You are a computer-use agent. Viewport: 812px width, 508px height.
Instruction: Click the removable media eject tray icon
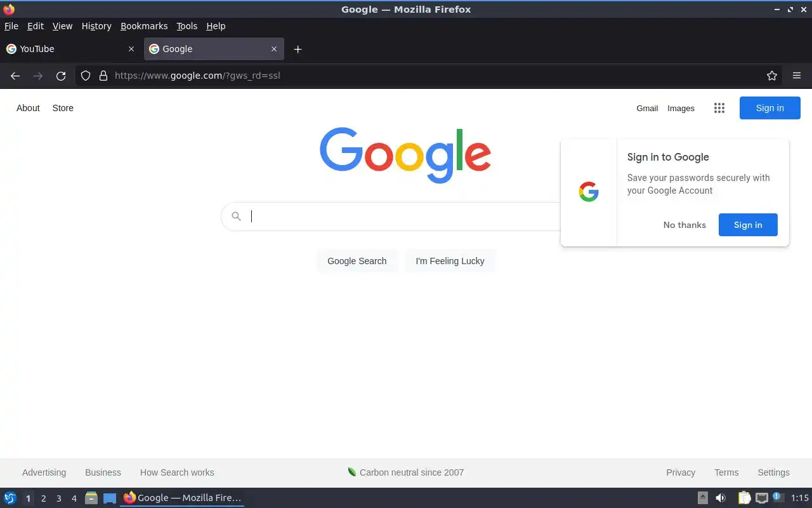(x=703, y=498)
